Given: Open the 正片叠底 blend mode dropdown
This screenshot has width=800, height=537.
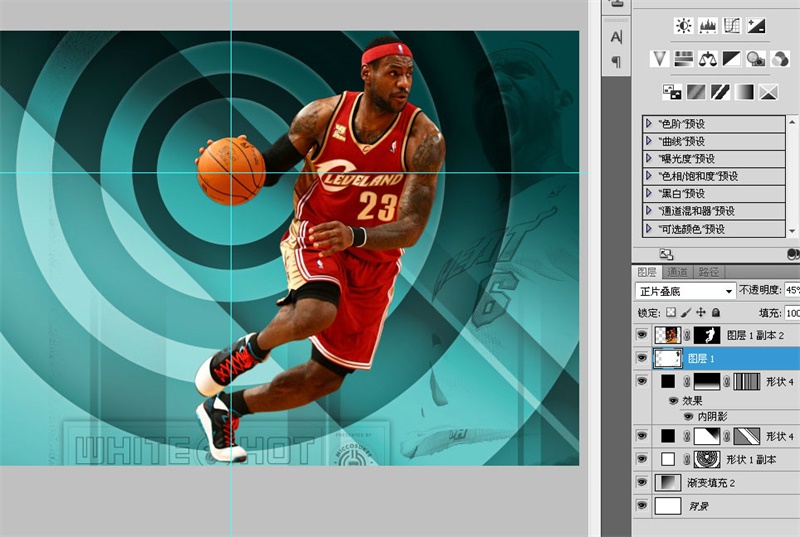Looking at the screenshot, I should (x=685, y=290).
